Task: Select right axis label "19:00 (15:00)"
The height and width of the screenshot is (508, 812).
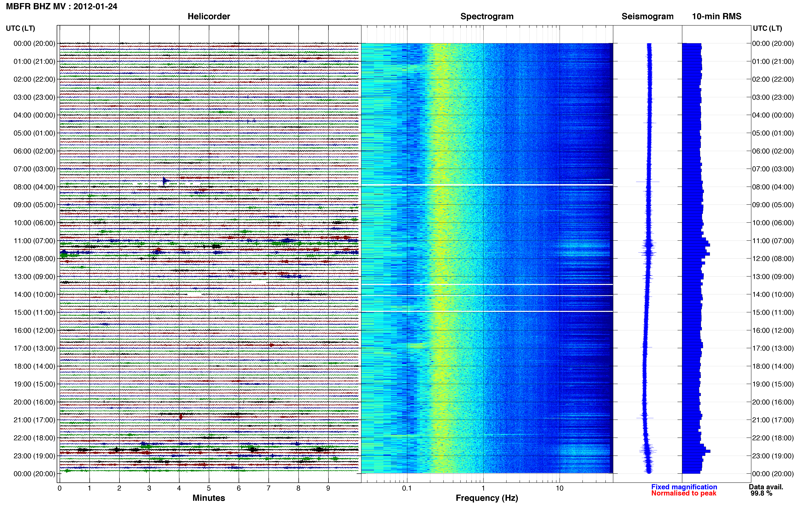Action: [773, 384]
